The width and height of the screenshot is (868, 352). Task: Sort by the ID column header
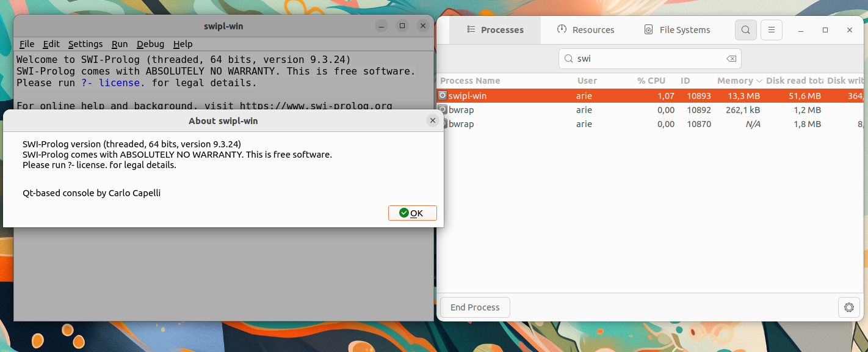(x=685, y=81)
